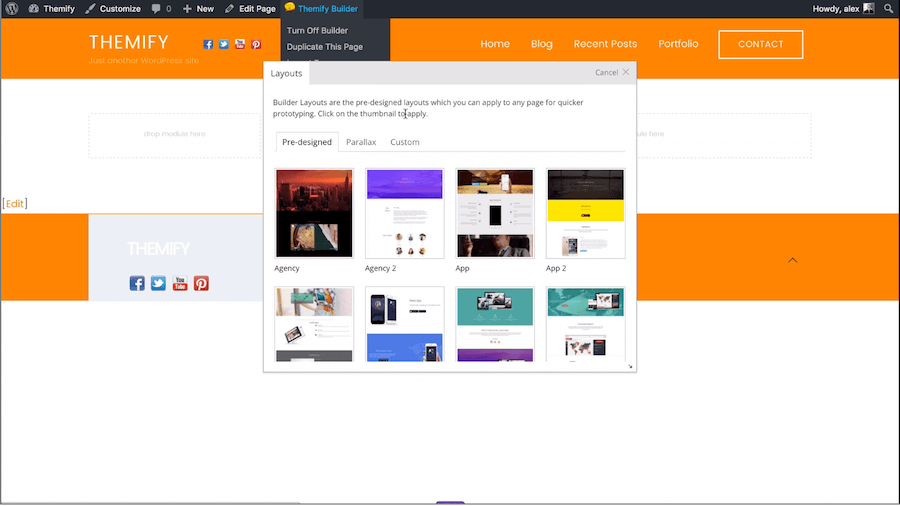Open the Customize link in the admin bar
The height and width of the screenshot is (506, 900).
pyautogui.click(x=113, y=9)
